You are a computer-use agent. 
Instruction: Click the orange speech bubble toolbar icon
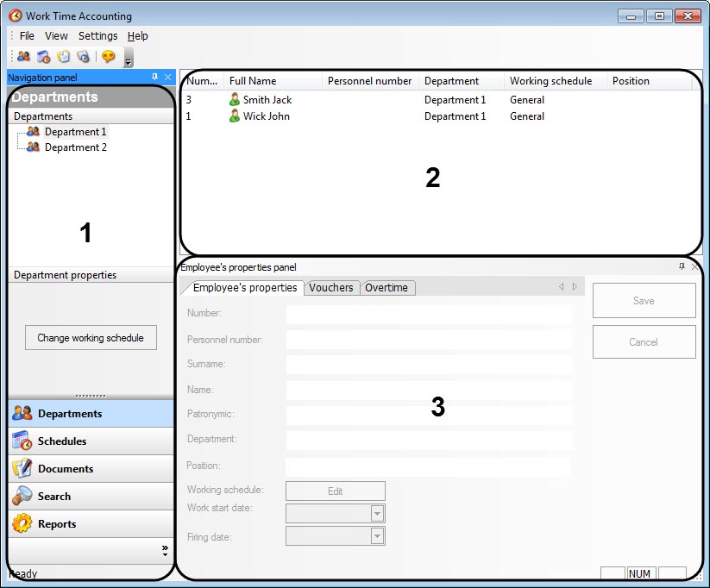click(x=108, y=57)
